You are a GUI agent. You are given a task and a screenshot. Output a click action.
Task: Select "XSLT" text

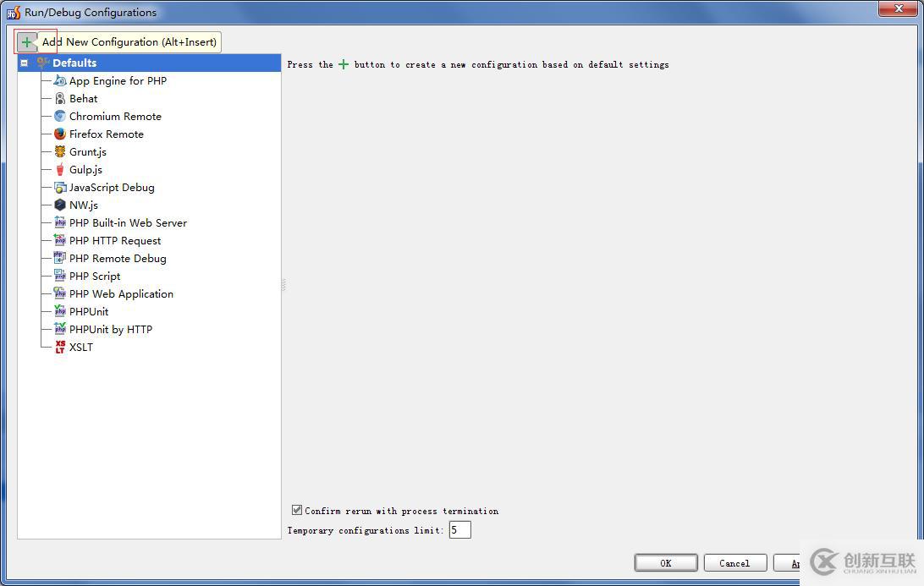coord(81,347)
